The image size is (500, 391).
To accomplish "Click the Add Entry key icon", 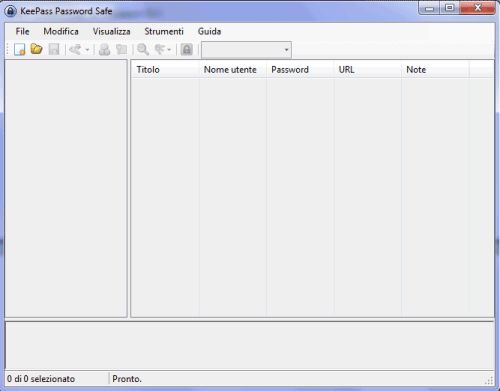I will pos(75,50).
